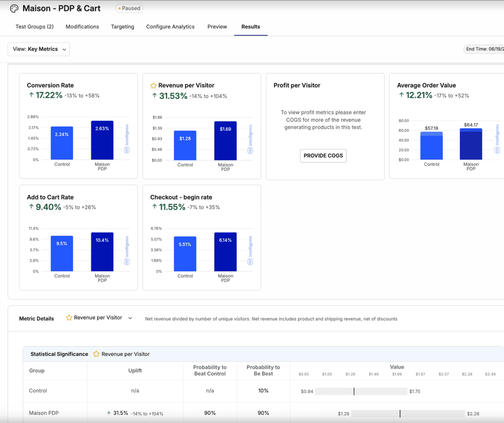Viewport: 504px width, 423px height.
Task: Click the PROVIDE COGS button
Action: pyautogui.click(x=323, y=156)
